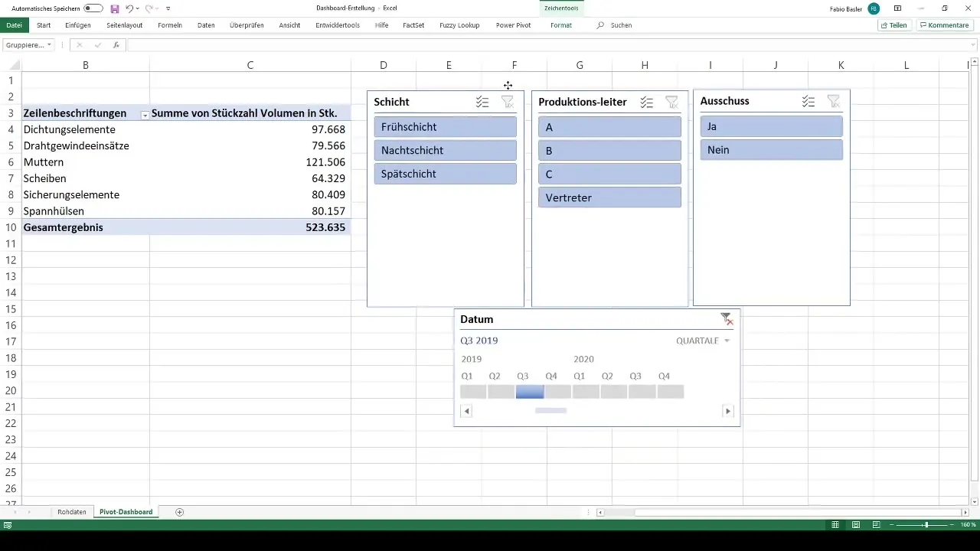This screenshot has width=980, height=551.
Task: Select Nein in the Ausschuss slicer
Action: pyautogui.click(x=772, y=150)
